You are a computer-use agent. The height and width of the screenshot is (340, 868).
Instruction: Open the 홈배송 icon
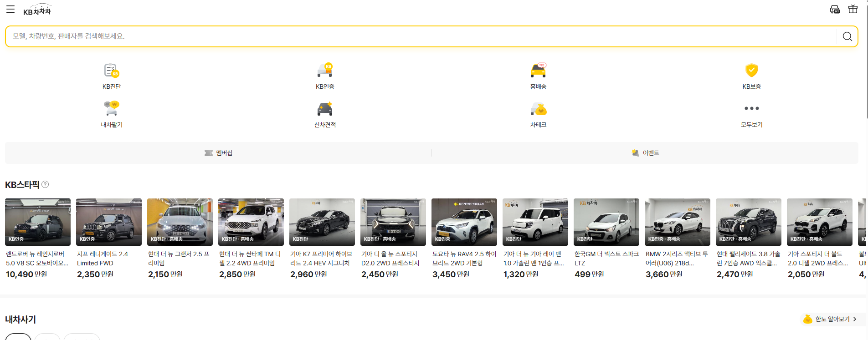tap(538, 70)
